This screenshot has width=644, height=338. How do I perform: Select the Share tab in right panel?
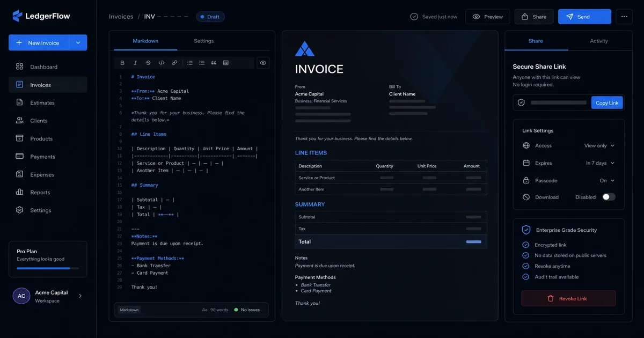(536, 41)
